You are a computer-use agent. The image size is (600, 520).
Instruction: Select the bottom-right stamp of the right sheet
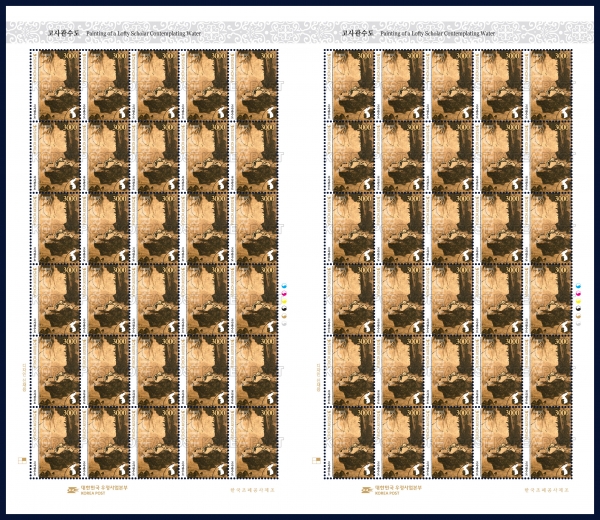click(548, 441)
